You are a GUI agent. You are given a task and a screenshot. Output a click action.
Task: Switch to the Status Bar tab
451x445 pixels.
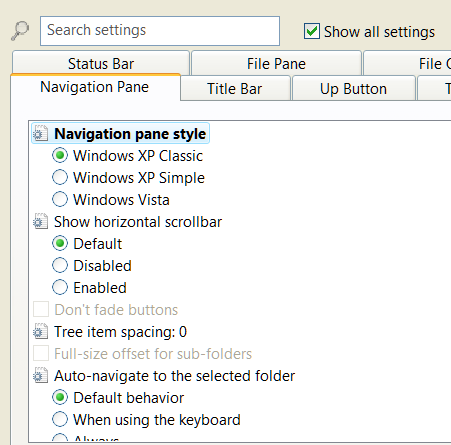pos(101,63)
